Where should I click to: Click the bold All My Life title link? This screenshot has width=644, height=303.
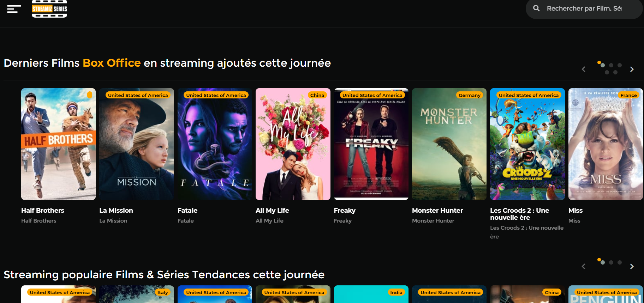tap(272, 211)
